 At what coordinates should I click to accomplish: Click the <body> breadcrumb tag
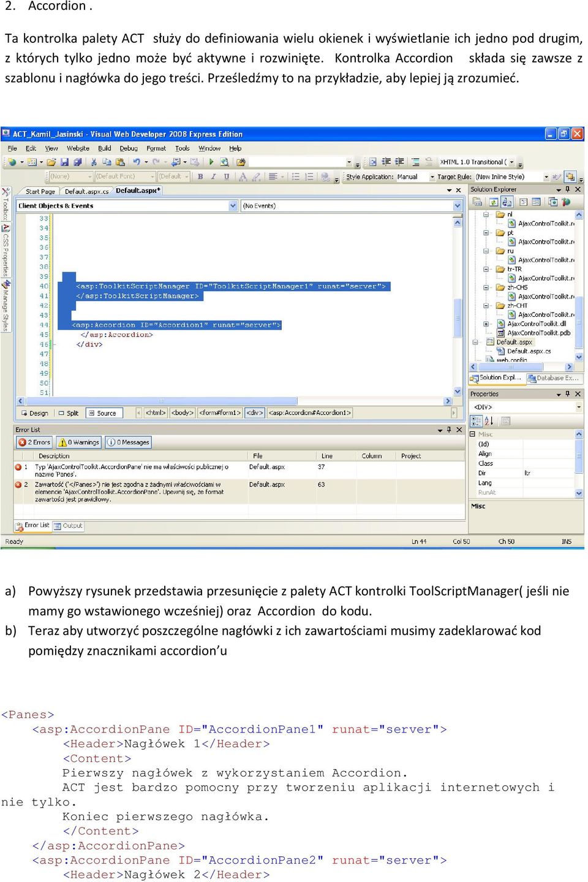(183, 413)
